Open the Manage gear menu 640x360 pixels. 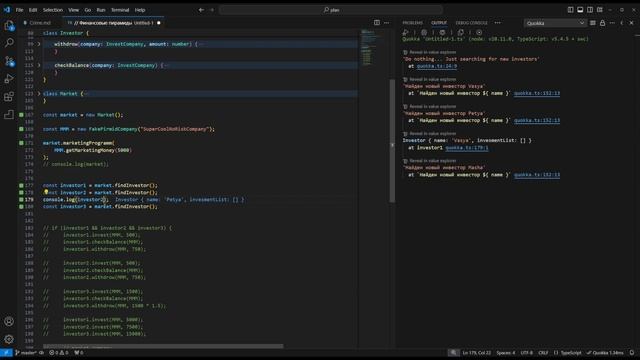9,339
